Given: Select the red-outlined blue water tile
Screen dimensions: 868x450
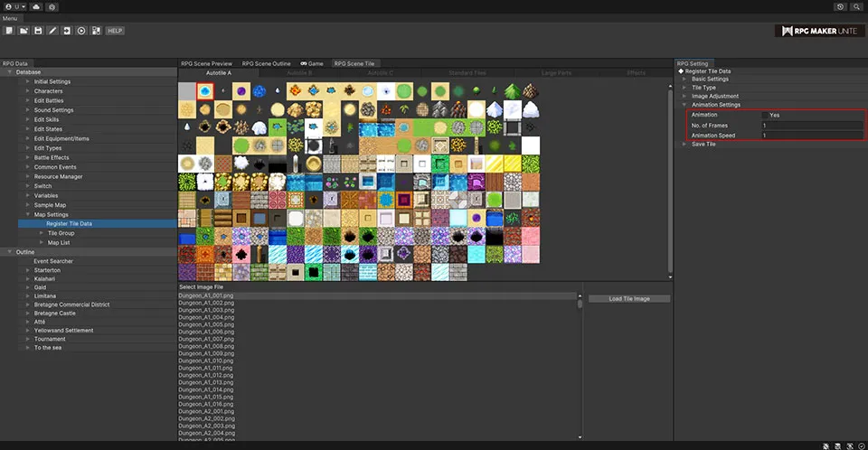Looking at the screenshot, I should tap(205, 90).
